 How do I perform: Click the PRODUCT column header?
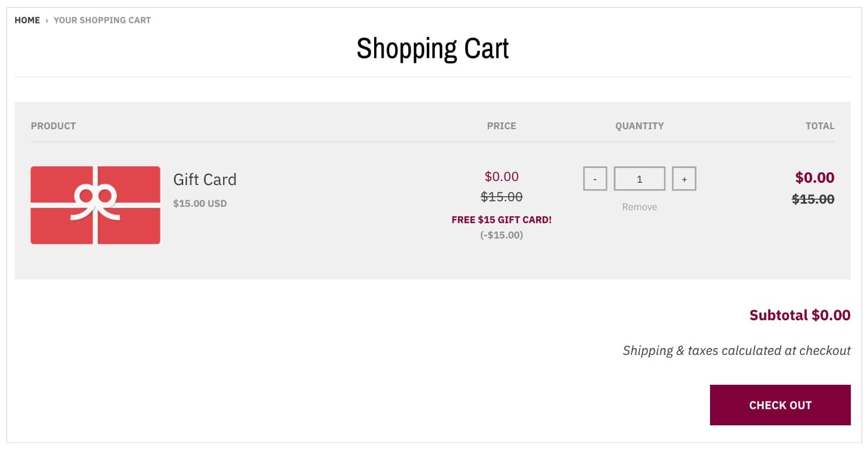53,126
